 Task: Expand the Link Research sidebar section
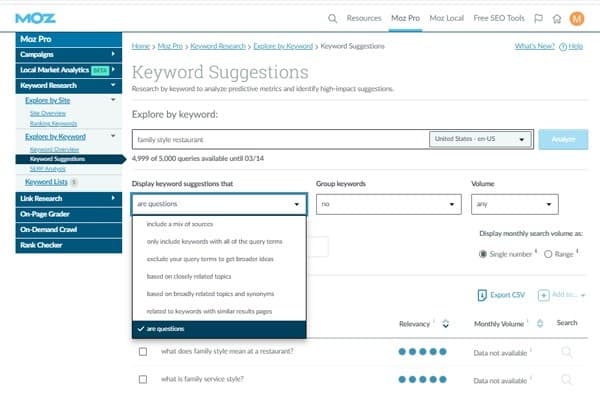point(69,199)
